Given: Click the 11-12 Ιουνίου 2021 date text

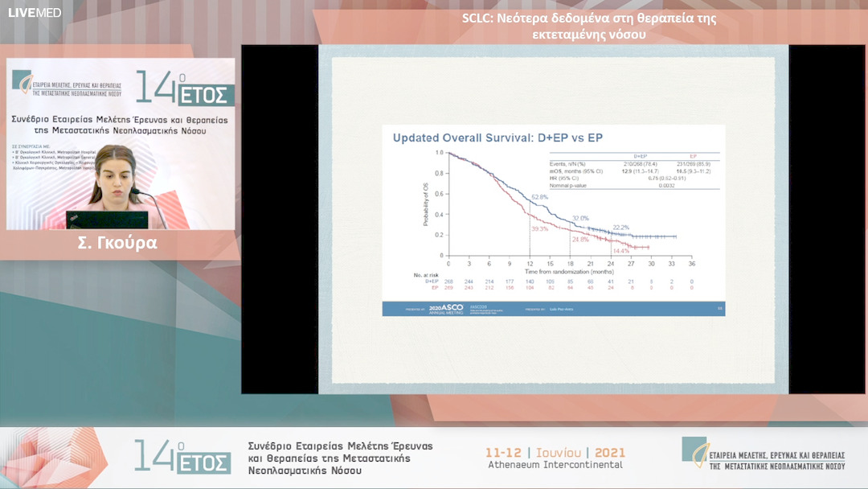Looking at the screenshot, I should [555, 452].
